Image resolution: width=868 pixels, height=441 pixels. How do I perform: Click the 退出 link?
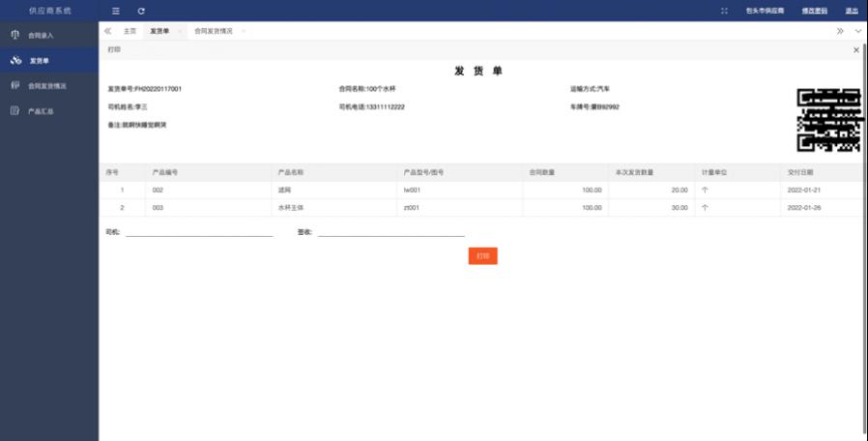[x=852, y=11]
